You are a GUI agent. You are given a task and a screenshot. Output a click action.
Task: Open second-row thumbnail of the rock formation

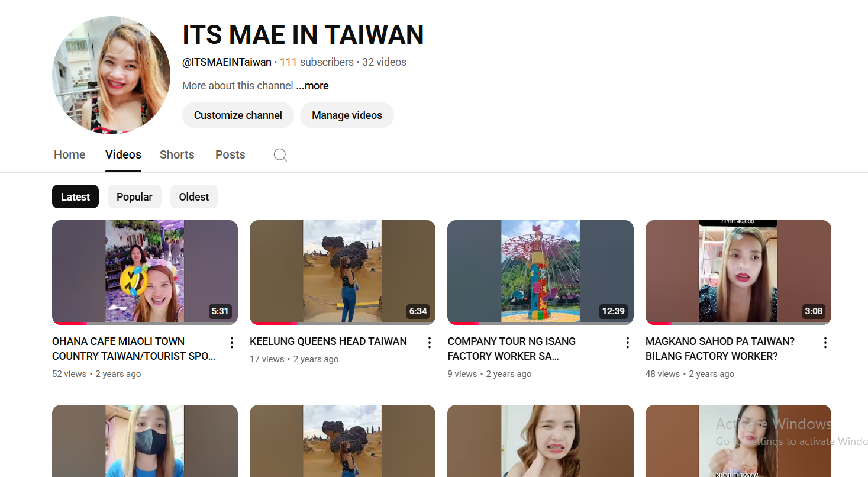coord(343,441)
